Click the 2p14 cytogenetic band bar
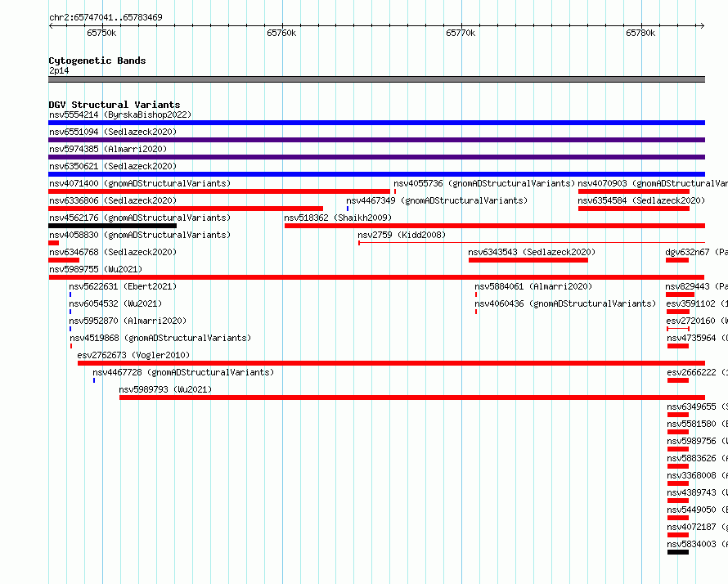Screen dimensions: 728x584 coord(376,79)
